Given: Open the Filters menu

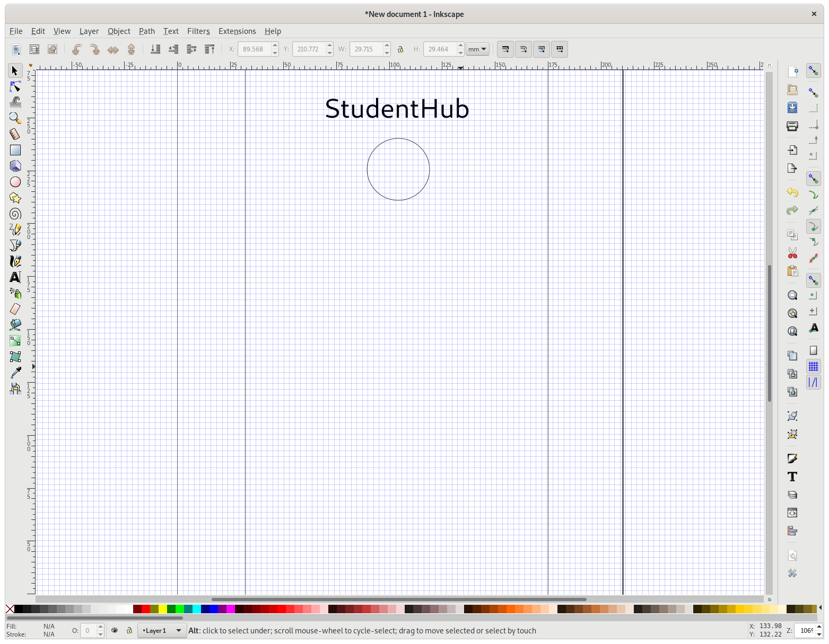Looking at the screenshot, I should [198, 31].
